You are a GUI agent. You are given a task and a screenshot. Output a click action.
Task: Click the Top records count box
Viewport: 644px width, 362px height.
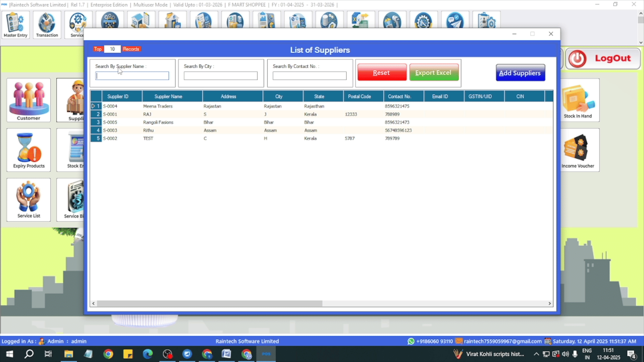pyautogui.click(x=112, y=49)
